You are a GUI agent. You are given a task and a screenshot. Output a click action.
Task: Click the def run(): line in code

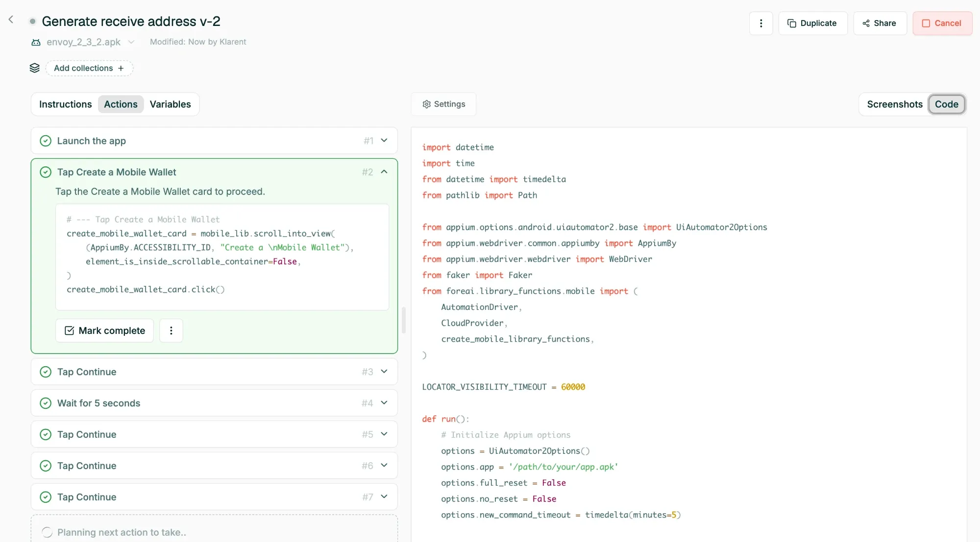(445, 419)
